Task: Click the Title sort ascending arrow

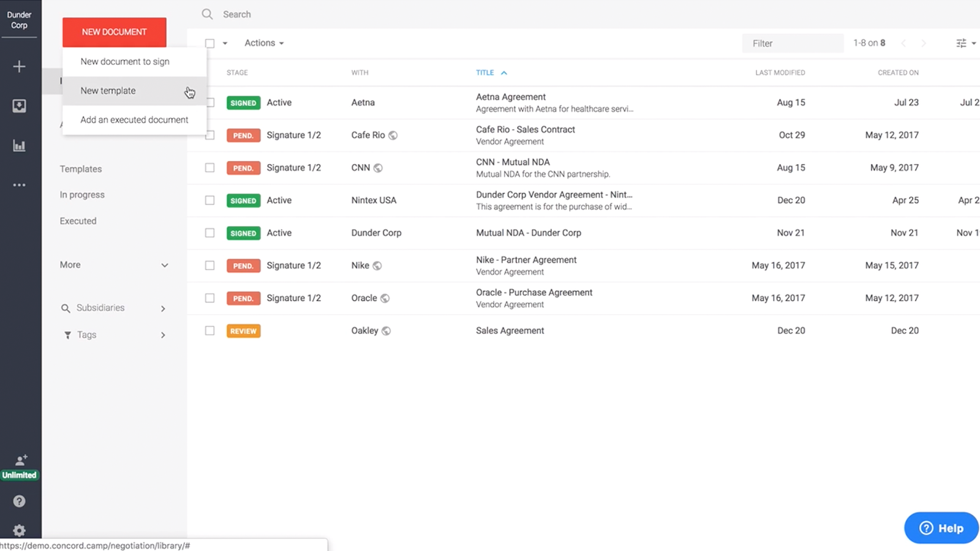Action: [504, 73]
